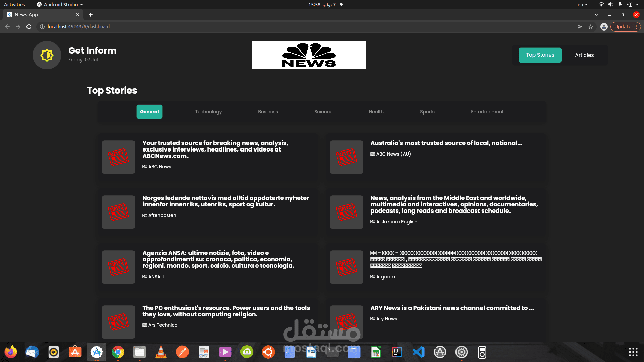Open the Android Studio app menu

pos(60,5)
